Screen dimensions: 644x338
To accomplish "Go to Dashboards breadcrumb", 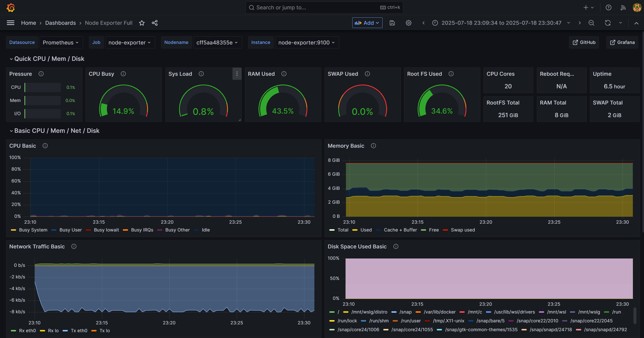I will tap(60, 23).
